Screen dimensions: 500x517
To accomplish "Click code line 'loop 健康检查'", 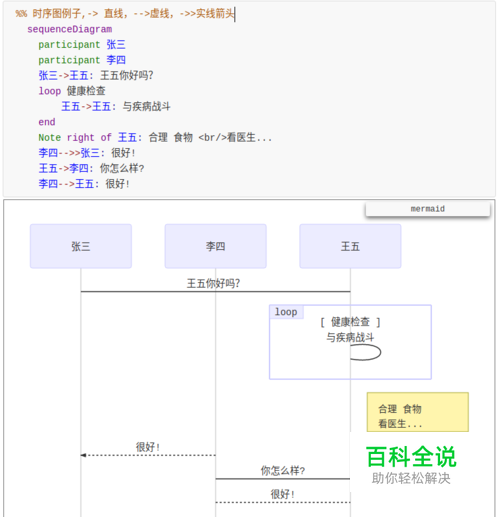I will (x=72, y=91).
